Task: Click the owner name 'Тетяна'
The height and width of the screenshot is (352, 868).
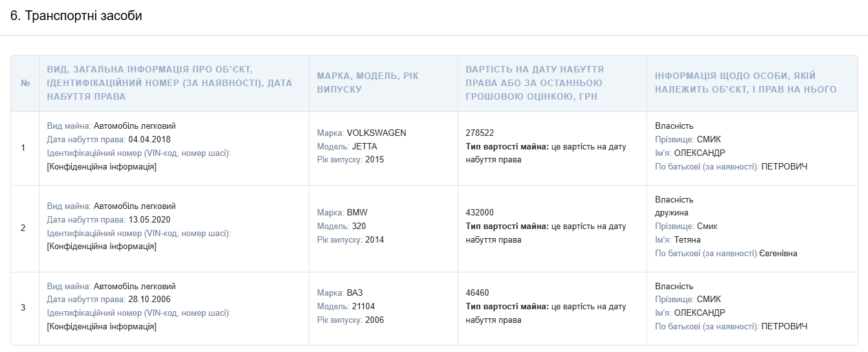Action: point(687,239)
